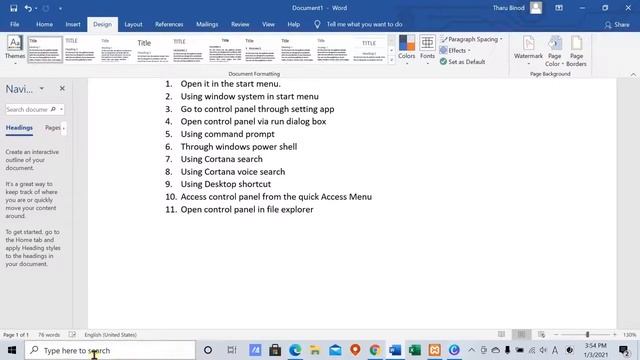Viewport: 640px width, 360px height.
Task: Expand the style set gallery More arrow
Action: click(x=391, y=60)
